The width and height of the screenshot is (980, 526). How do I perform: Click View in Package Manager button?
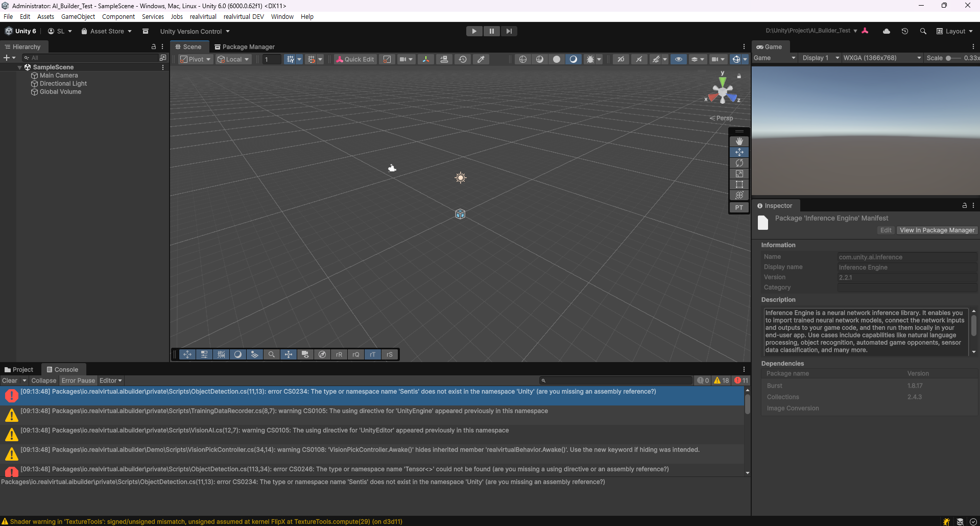click(x=937, y=230)
